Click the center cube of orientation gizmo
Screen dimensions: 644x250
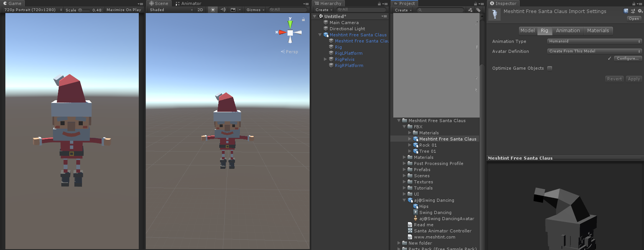click(290, 33)
